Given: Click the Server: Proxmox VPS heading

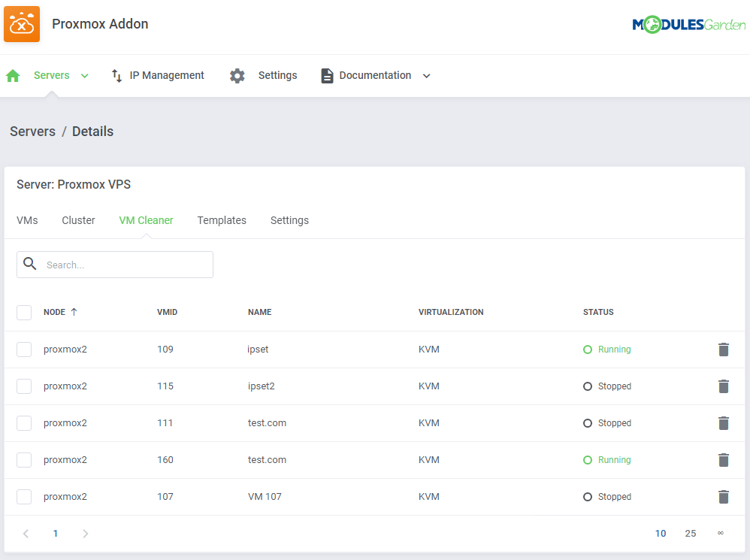Looking at the screenshot, I should [74, 185].
